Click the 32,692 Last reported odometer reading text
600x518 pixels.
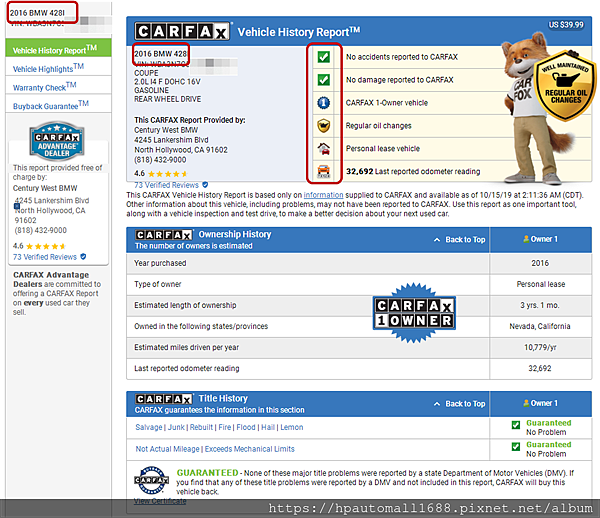[x=413, y=171]
